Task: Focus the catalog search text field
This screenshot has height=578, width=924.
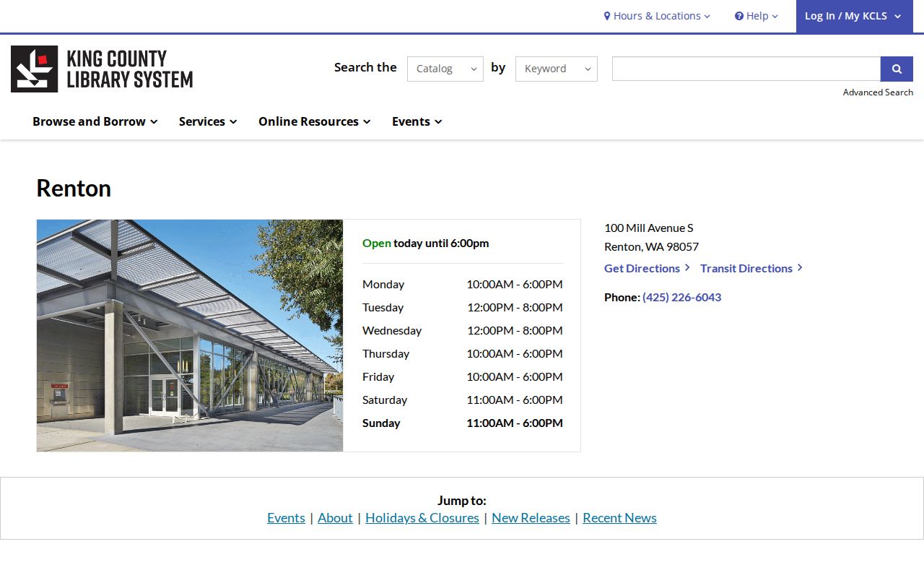Action: (x=746, y=69)
